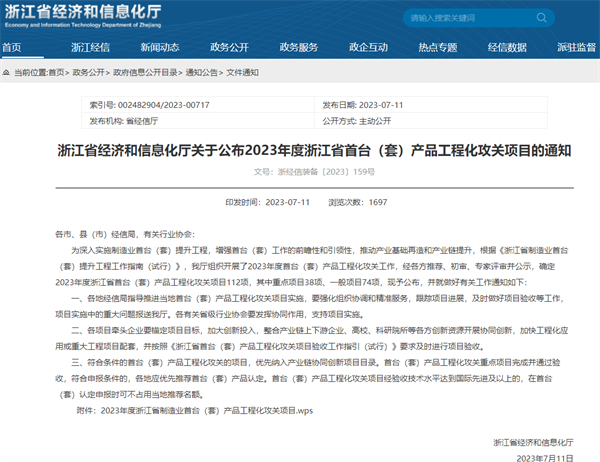Select the 政务公开 navigation menu
This screenshot has width=600, height=462.
click(229, 47)
